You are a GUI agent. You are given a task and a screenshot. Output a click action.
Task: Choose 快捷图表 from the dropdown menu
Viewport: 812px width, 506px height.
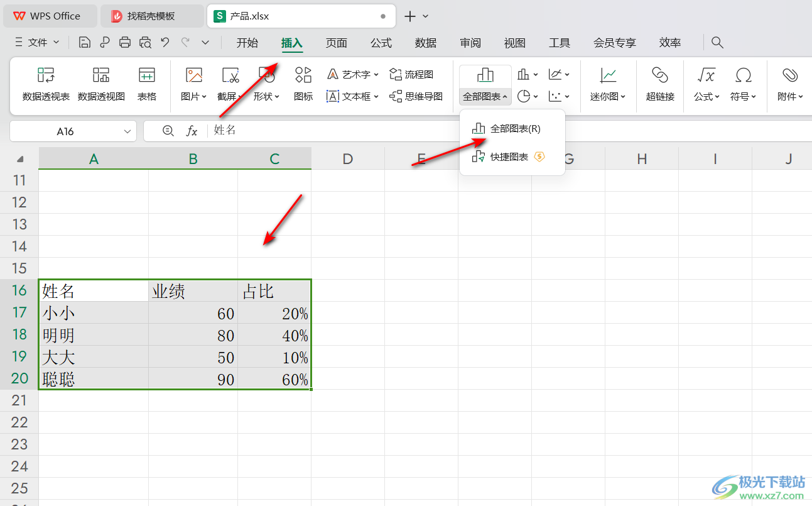pos(512,157)
